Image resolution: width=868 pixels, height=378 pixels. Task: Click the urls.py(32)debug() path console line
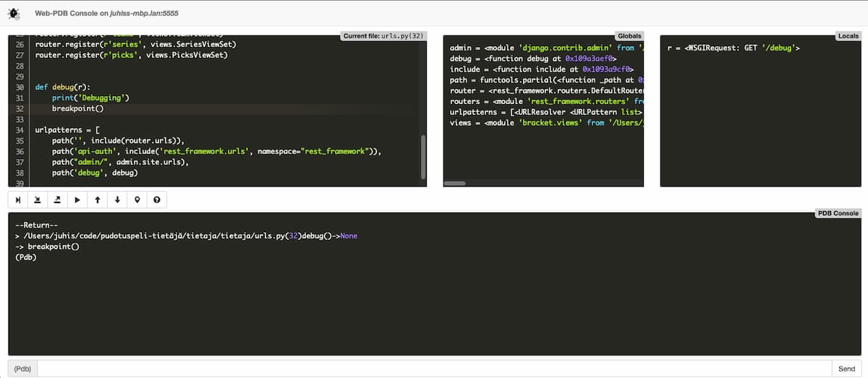pos(186,236)
